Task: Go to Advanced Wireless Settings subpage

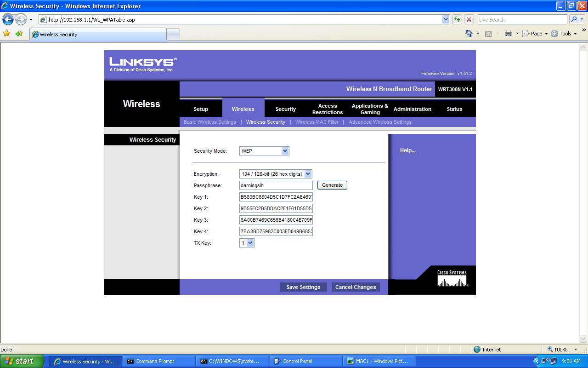Action: [x=380, y=122]
